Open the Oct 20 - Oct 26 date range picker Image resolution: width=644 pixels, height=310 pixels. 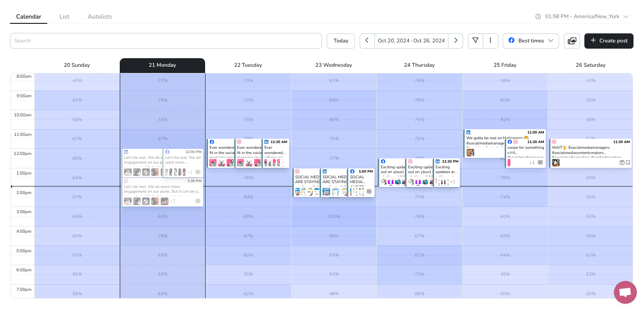[411, 41]
